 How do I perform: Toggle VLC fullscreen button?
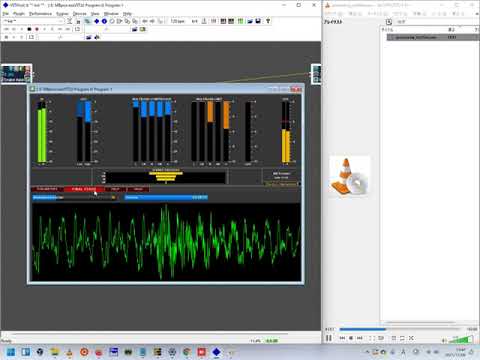pos(372,338)
